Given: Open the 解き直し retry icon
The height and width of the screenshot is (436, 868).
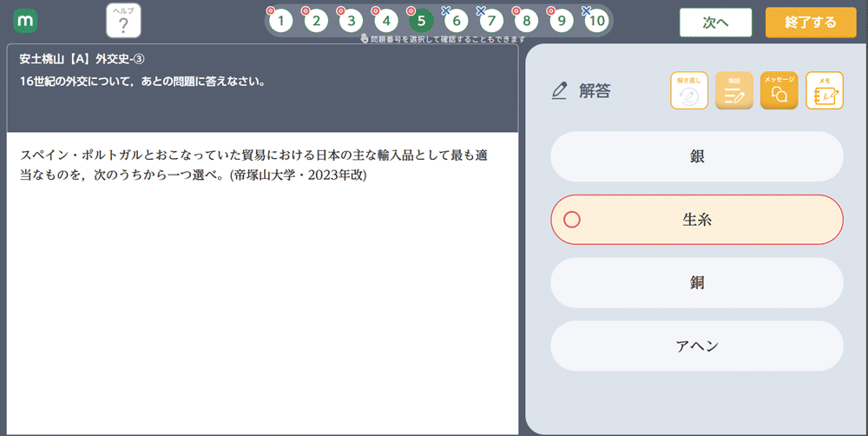Looking at the screenshot, I should click(689, 90).
